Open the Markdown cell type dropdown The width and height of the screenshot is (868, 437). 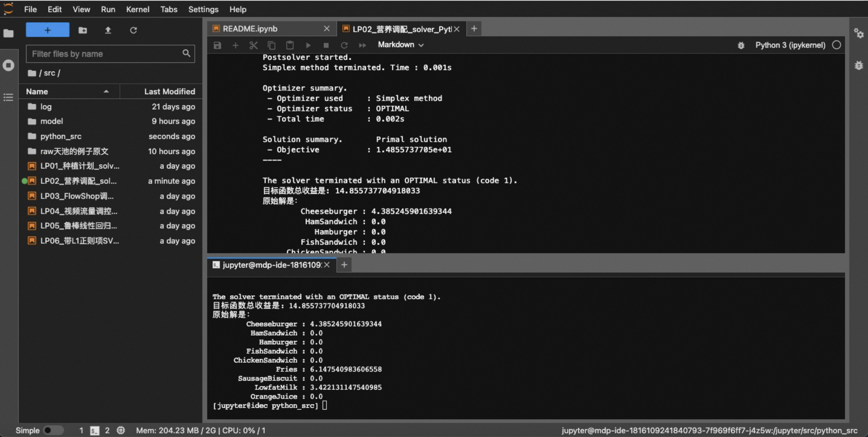coord(400,45)
